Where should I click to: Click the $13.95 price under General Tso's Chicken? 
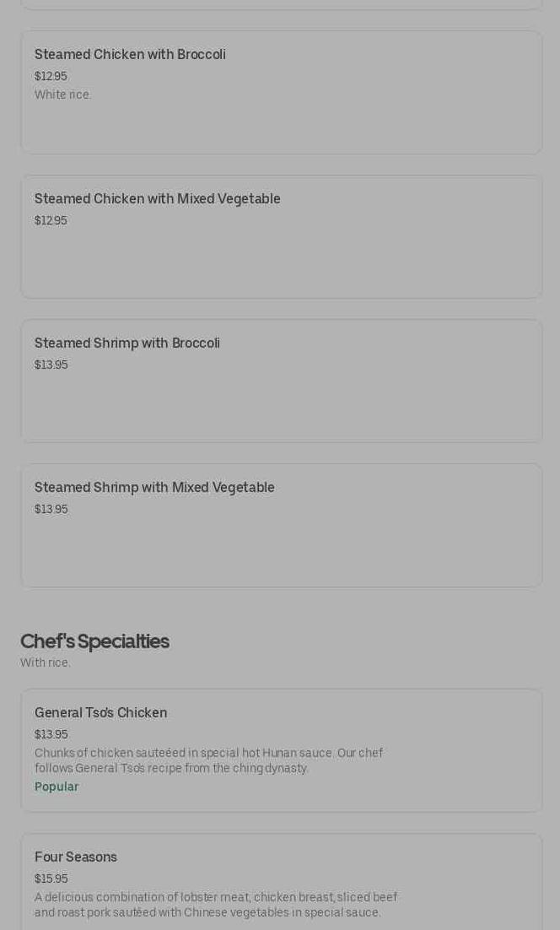51,734
